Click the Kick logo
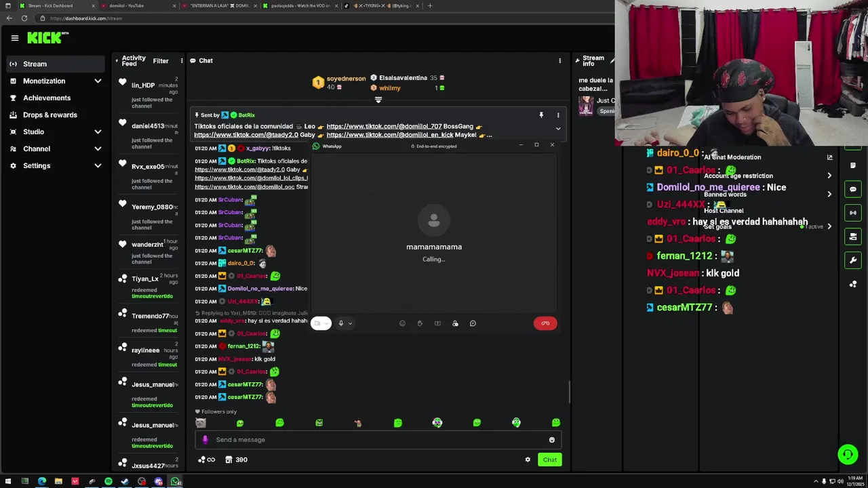The height and width of the screenshot is (488, 868). [x=47, y=38]
